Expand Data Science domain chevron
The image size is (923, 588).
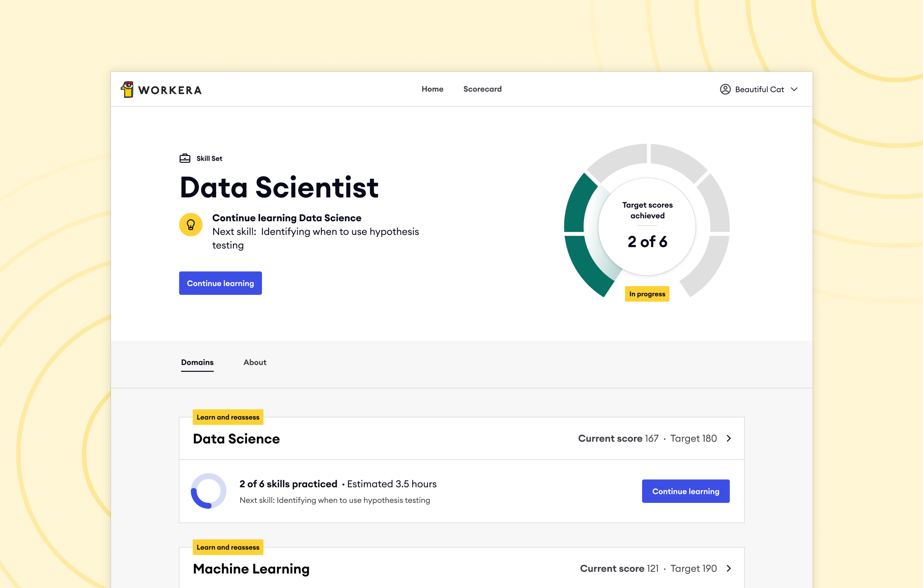click(729, 438)
